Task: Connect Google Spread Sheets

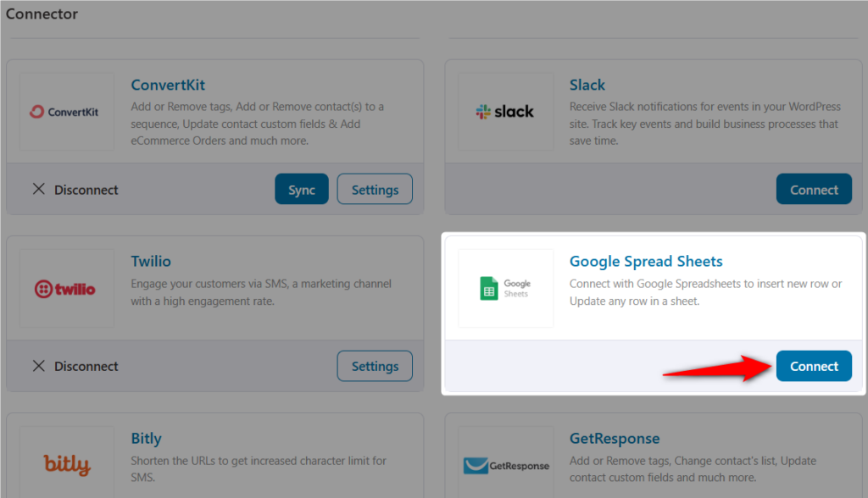Action: pyautogui.click(x=813, y=366)
